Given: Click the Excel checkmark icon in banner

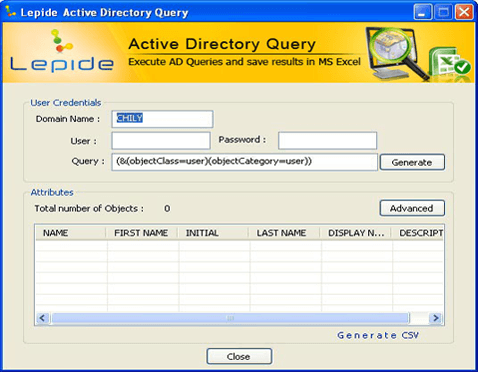Looking at the screenshot, I should click(450, 63).
